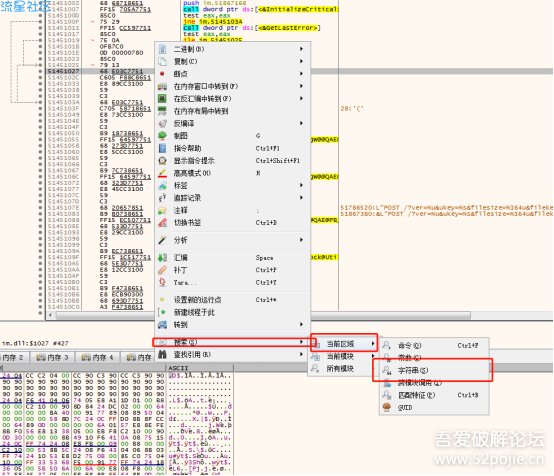Image resolution: width=554 pixels, height=476 pixels.
Task: Choose 当前区域 in the search submenu
Action: click(343, 344)
